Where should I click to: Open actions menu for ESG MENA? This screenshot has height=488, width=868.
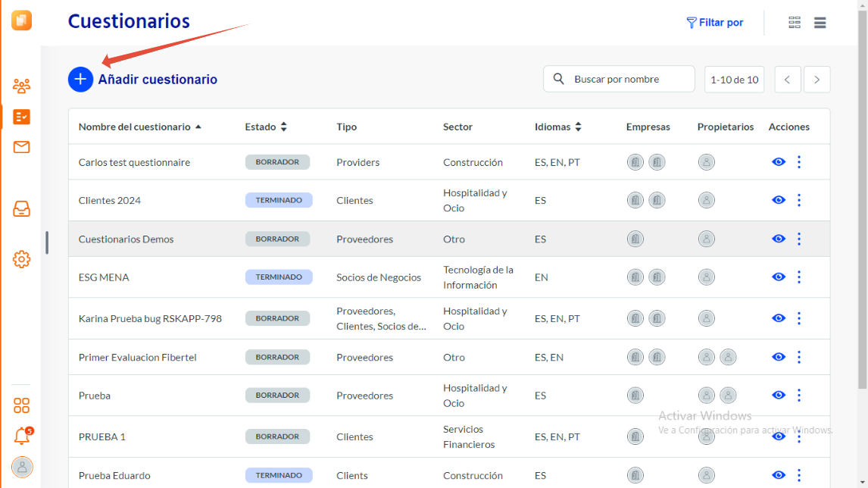(799, 277)
